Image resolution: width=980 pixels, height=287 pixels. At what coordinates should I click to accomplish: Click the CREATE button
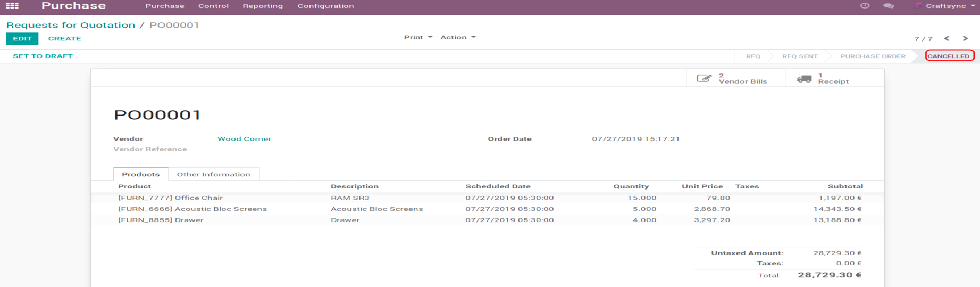point(64,39)
